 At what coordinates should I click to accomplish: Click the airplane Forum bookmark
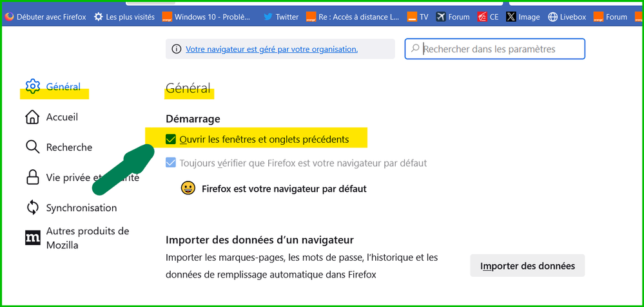(441, 17)
